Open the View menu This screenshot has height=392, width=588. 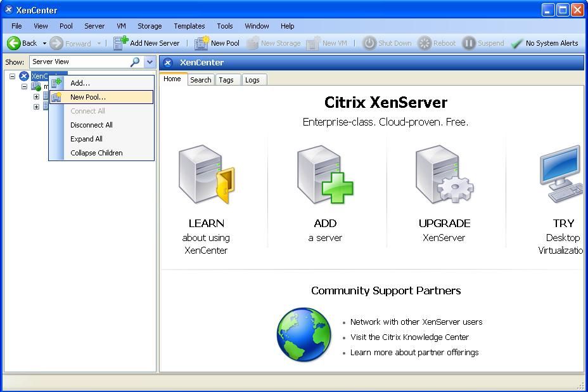[x=41, y=26]
